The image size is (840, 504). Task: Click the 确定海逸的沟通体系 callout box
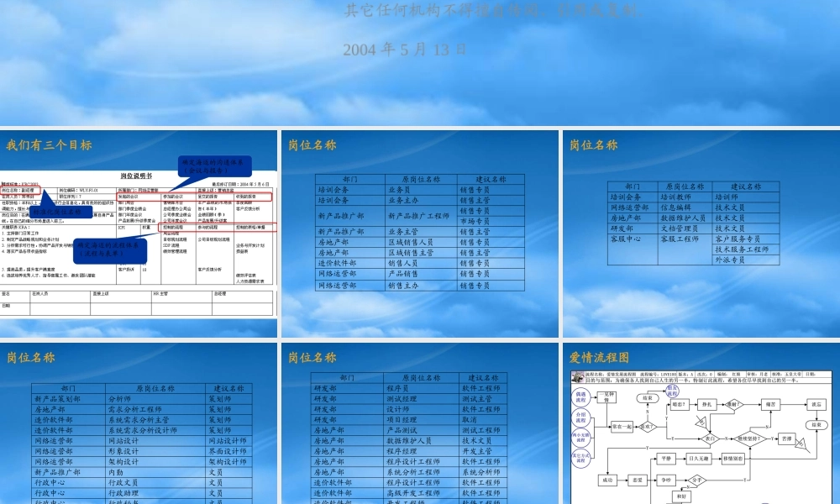pyautogui.click(x=214, y=166)
